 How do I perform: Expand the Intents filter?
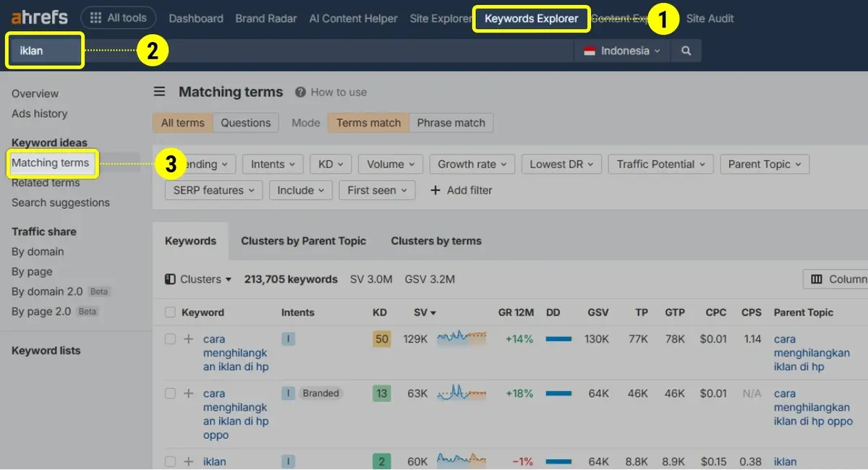pos(273,164)
